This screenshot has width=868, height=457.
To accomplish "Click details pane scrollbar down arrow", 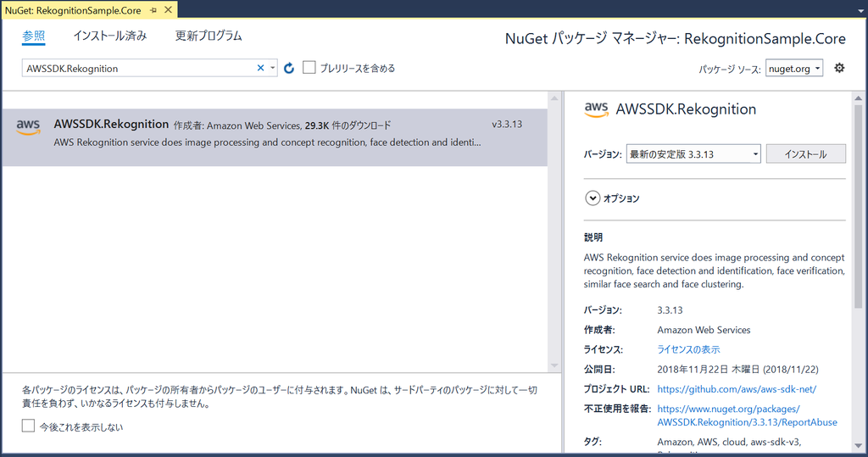I will (x=858, y=445).
